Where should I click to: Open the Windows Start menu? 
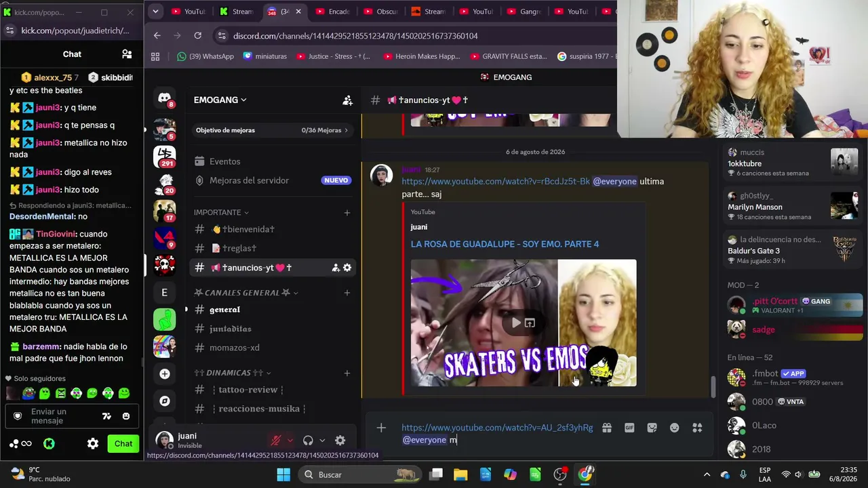(x=283, y=474)
